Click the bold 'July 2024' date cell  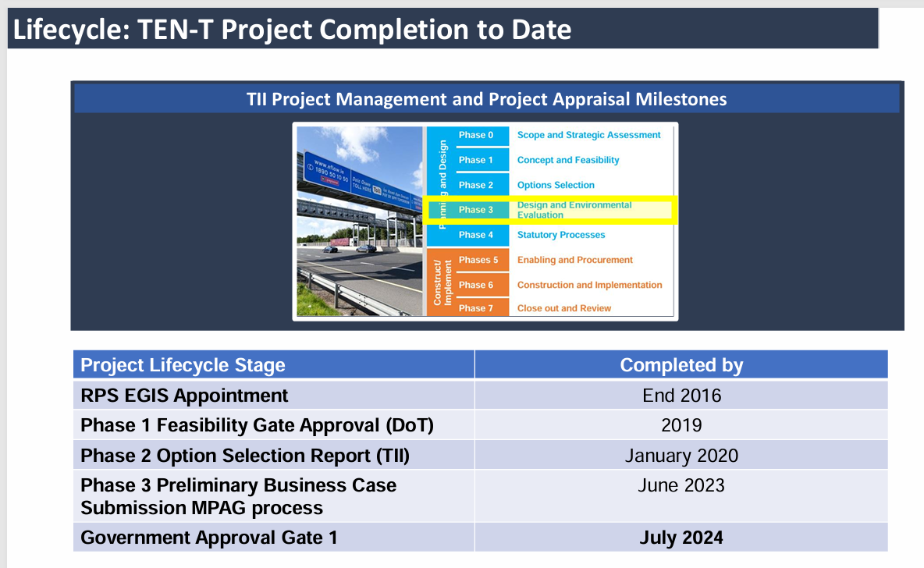(681, 538)
